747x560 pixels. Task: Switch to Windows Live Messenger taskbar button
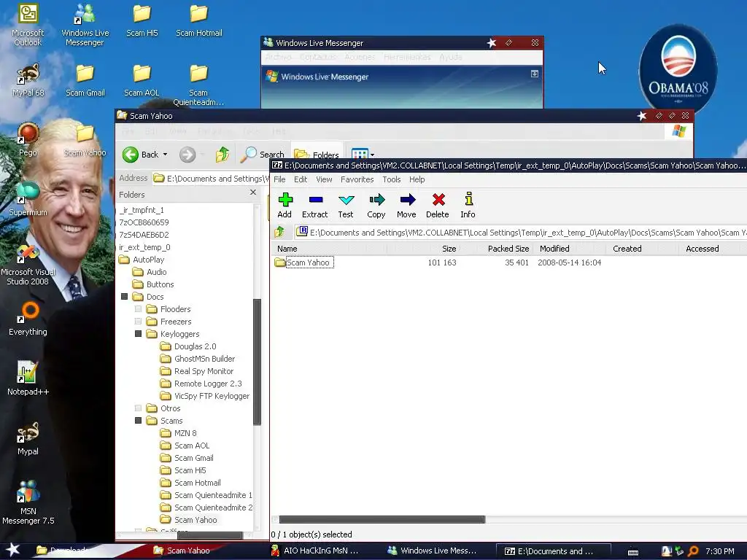(433, 551)
